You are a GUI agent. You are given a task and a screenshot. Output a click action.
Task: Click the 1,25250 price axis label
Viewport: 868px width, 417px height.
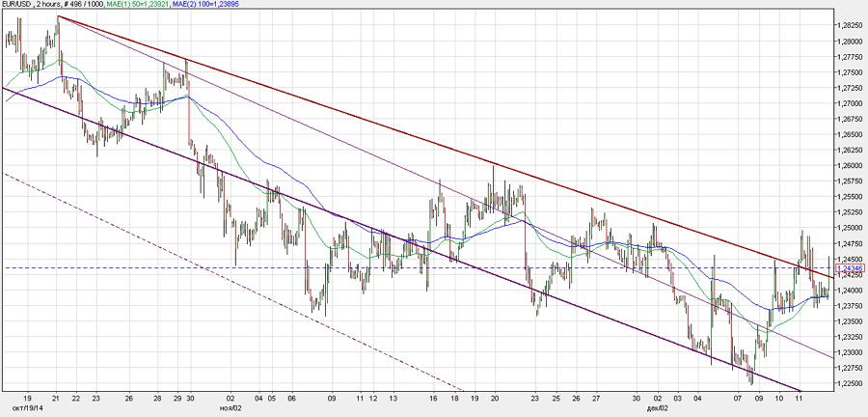coord(851,212)
